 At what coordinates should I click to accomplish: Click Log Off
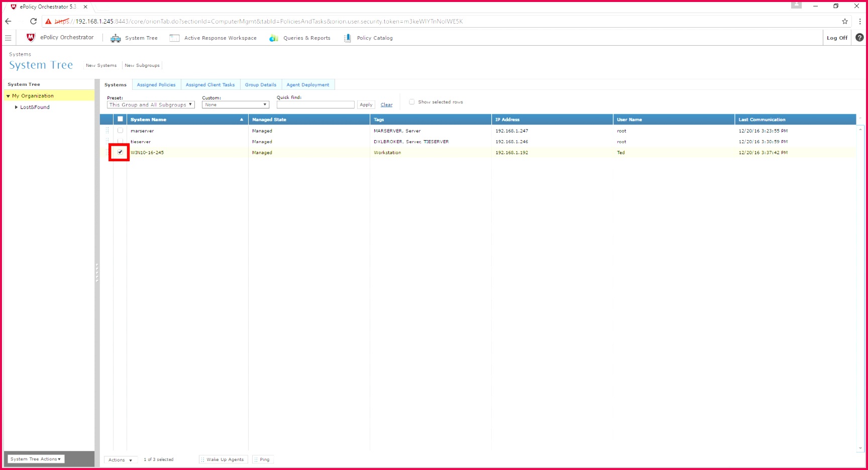point(837,38)
